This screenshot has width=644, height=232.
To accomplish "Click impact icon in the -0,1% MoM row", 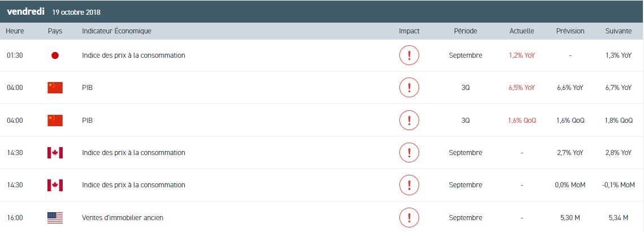I will click(409, 185).
